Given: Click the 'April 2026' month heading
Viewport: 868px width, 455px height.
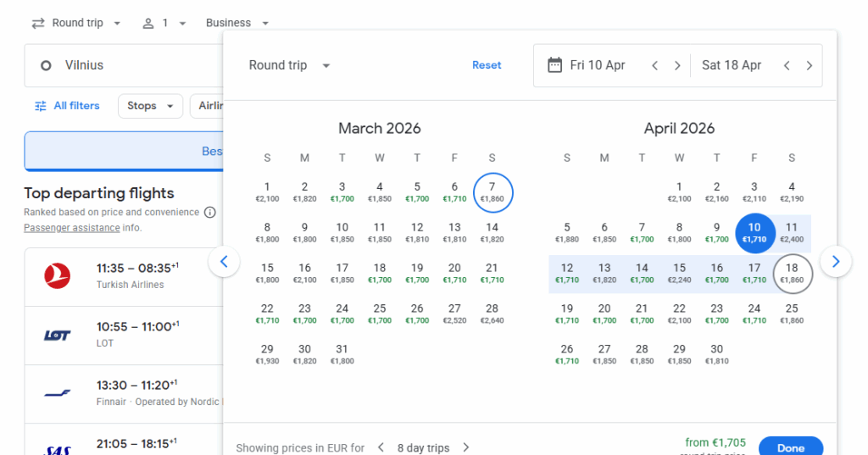Looking at the screenshot, I should [679, 129].
